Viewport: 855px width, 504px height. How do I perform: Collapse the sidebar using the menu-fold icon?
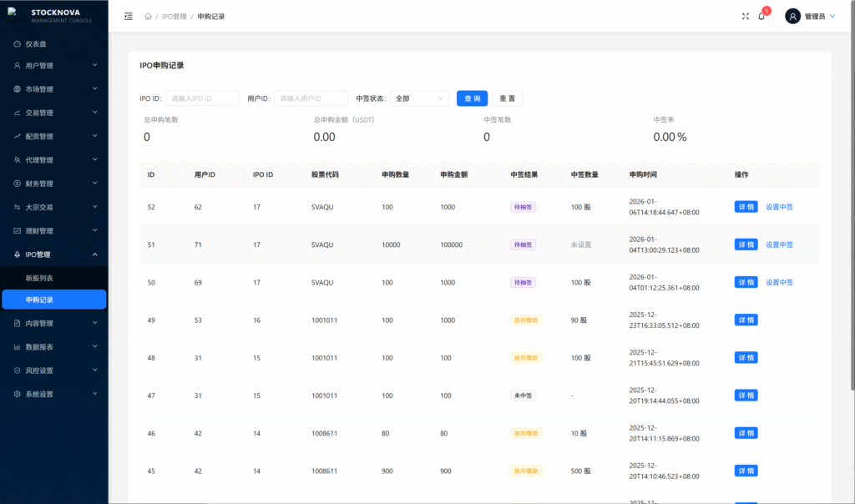tap(128, 16)
